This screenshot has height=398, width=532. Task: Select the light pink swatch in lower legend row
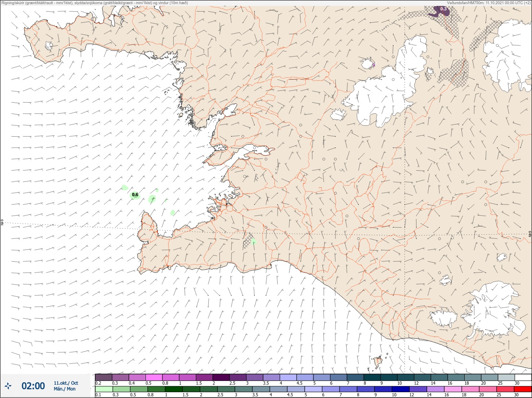tap(453, 389)
